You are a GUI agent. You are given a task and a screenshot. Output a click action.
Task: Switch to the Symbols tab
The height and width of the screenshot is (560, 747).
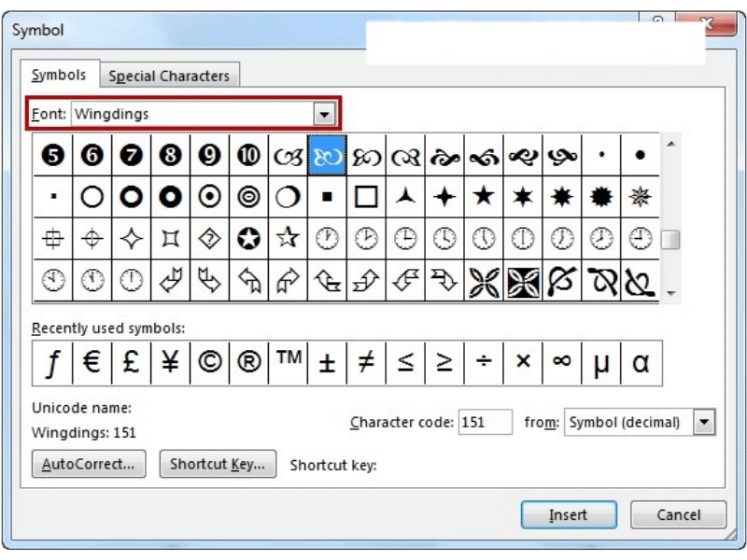click(x=59, y=76)
